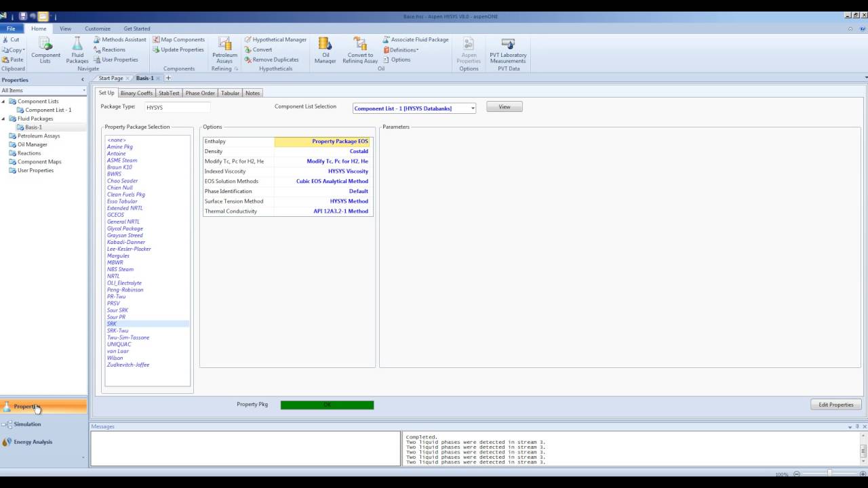The image size is (868, 488).
Task: Click the Package Type field showing HYSYS
Action: tap(177, 107)
